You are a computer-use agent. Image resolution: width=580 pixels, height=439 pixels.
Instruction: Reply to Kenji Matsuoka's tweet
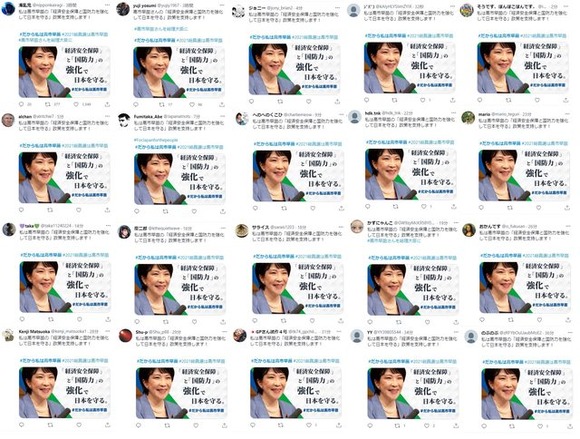pyautogui.click(x=21, y=425)
